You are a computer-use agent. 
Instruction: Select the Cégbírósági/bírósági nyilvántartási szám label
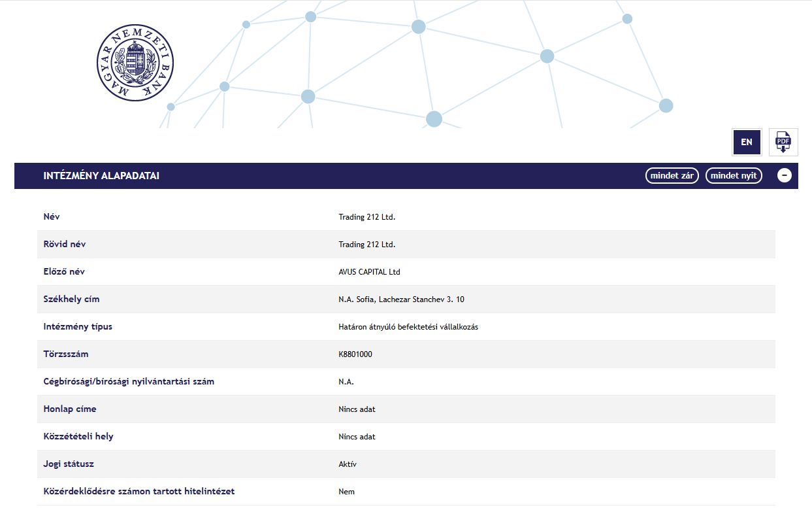129,381
